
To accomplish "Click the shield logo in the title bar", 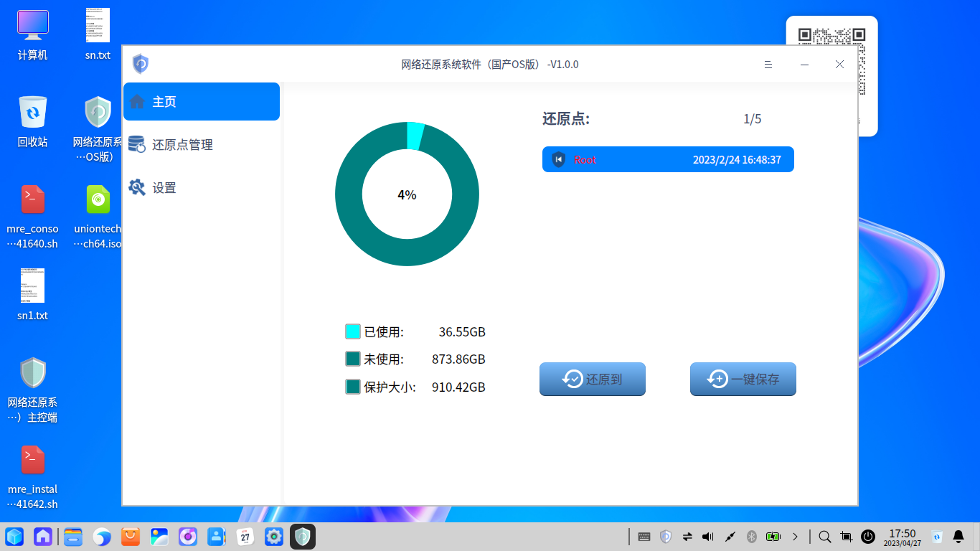I will [x=141, y=63].
